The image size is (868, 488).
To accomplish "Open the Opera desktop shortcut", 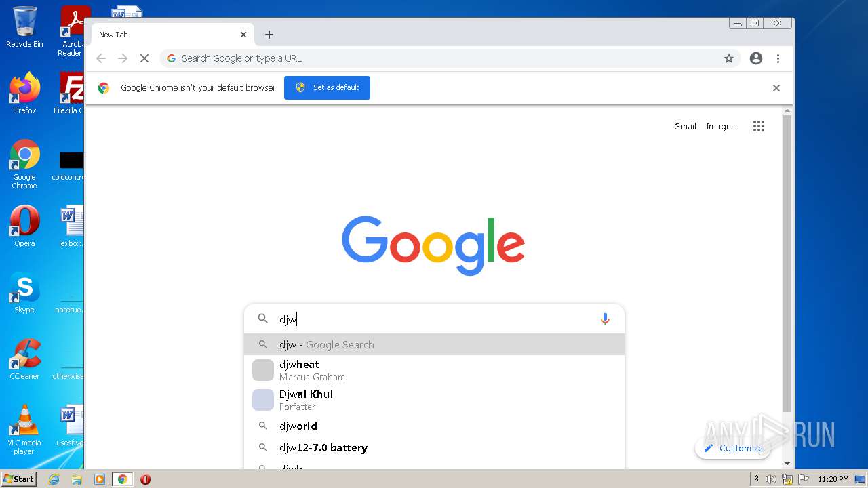I will 24,226.
